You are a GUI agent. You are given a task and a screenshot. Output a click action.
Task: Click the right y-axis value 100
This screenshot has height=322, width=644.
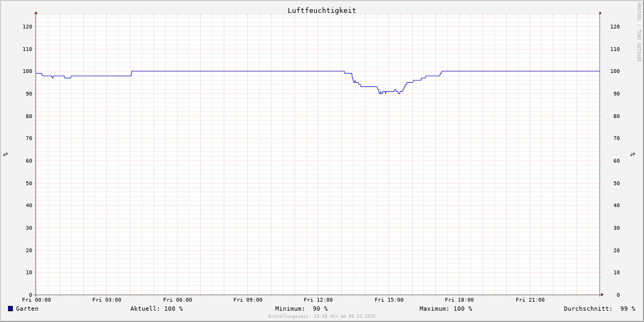point(615,71)
